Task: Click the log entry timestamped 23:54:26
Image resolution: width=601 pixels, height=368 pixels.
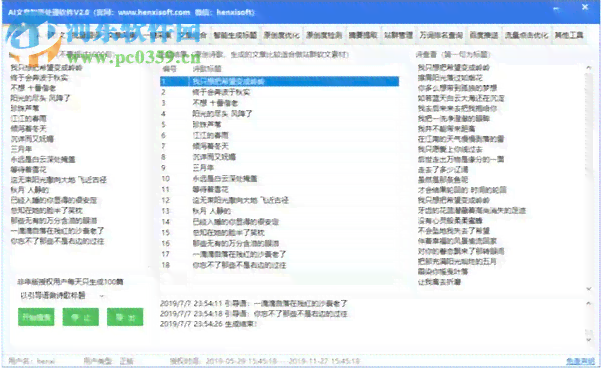Action: coord(208,324)
